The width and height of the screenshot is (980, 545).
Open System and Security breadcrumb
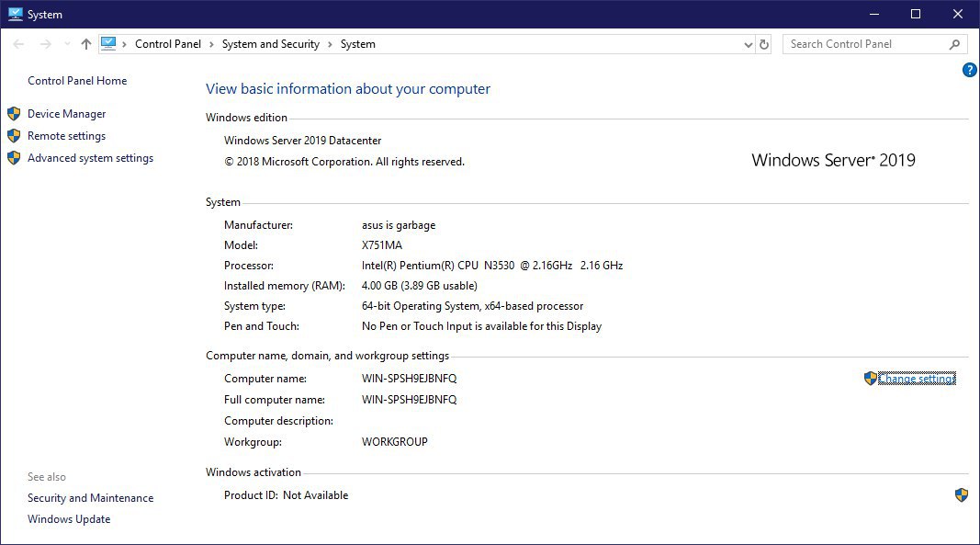pos(271,44)
